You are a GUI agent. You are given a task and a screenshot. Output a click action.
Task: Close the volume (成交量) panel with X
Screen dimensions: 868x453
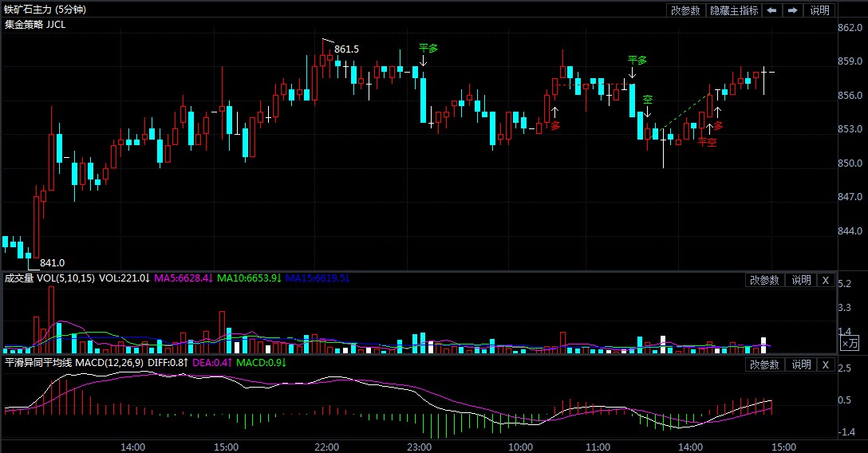(826, 280)
